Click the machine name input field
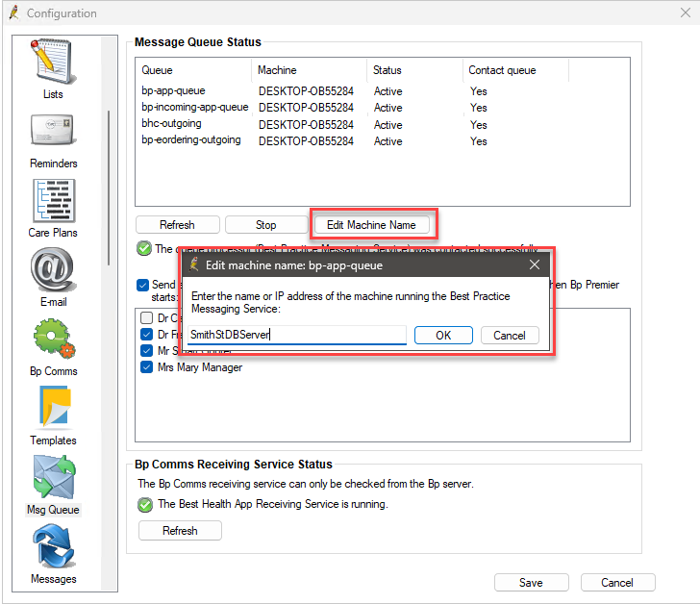This screenshot has height=604, width=700. tap(297, 335)
